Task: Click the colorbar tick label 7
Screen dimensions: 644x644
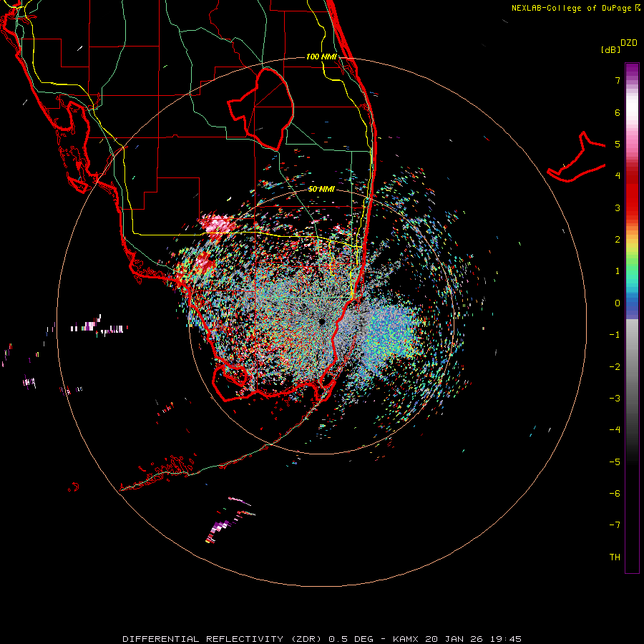Action: pyautogui.click(x=618, y=80)
